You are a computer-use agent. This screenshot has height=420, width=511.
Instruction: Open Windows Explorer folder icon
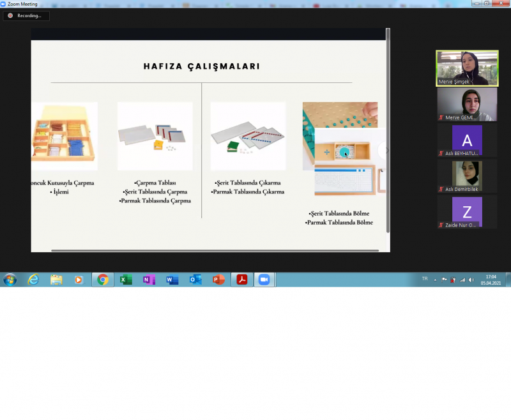56,280
